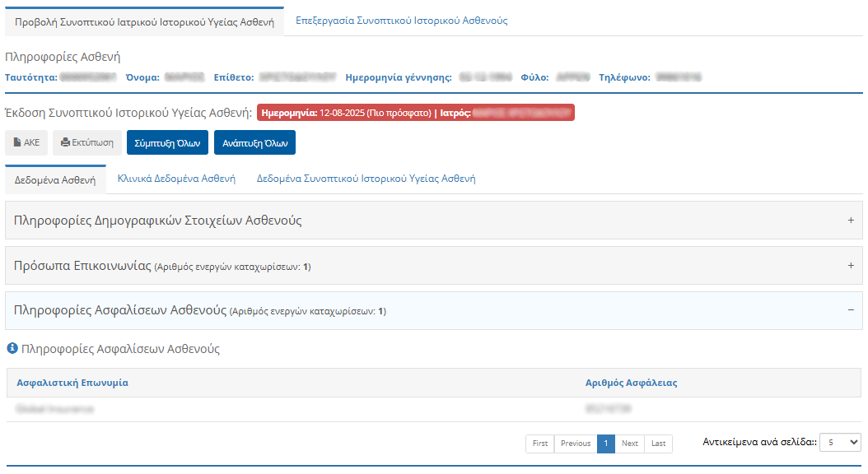Click Next page button
Screen dimensions: 868x474
pos(630,444)
